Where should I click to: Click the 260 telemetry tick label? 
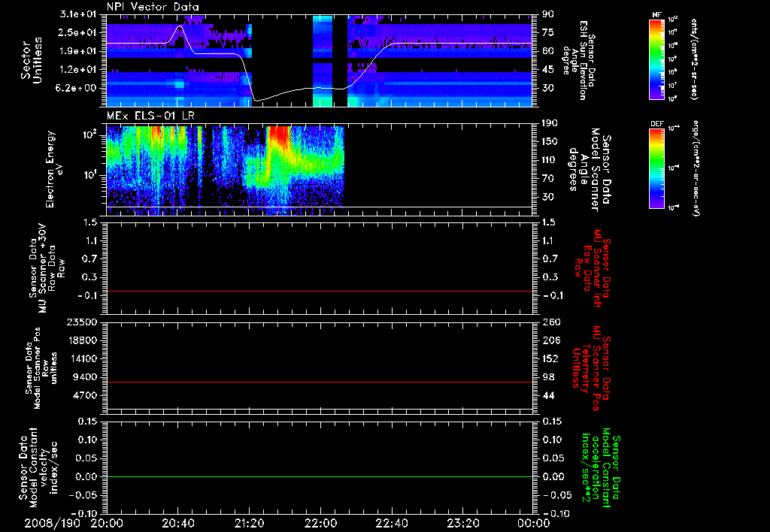(550, 322)
